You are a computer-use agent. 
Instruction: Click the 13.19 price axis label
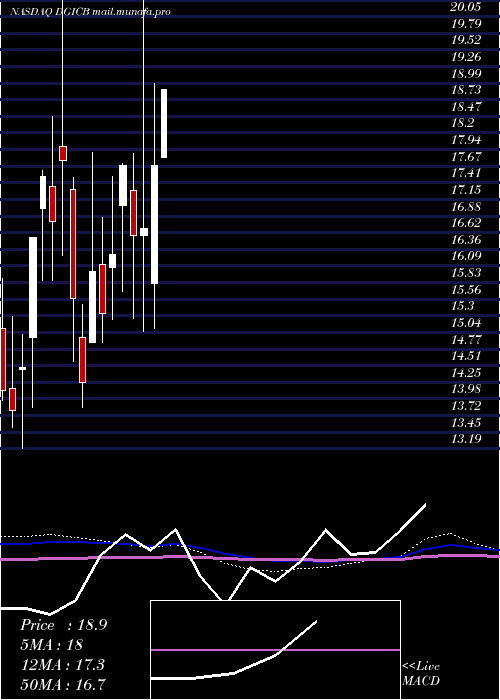pos(466,439)
